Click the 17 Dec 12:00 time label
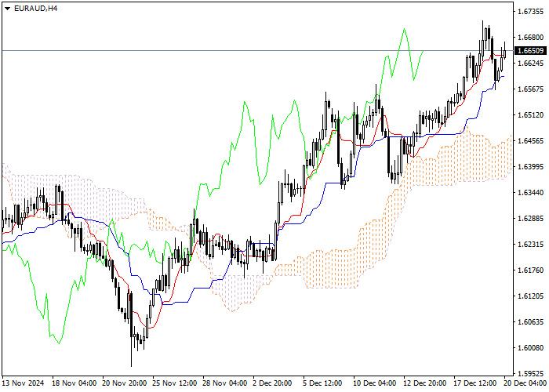Screen dimensions: 549x392 (x=474, y=383)
